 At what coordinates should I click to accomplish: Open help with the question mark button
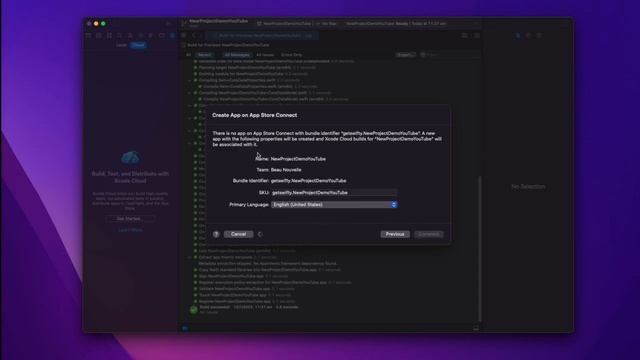tap(216, 234)
